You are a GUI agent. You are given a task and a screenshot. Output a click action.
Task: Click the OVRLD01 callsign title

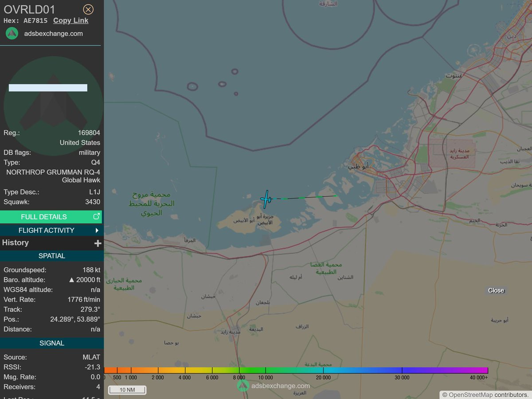pyautogui.click(x=29, y=9)
